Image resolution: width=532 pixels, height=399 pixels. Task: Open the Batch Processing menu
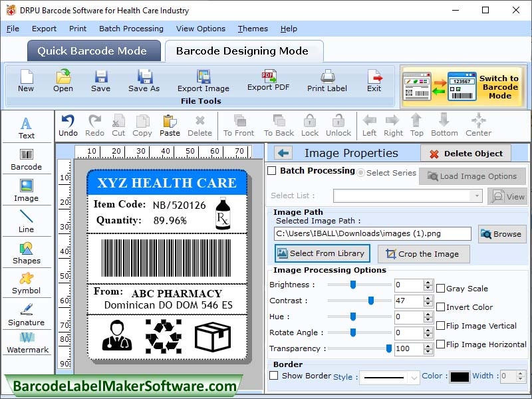tap(131, 29)
